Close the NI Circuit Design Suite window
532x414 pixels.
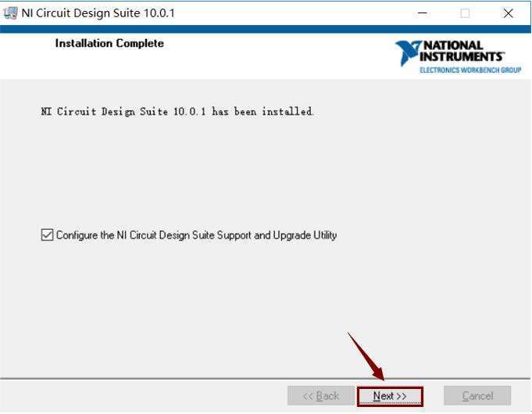508,13
